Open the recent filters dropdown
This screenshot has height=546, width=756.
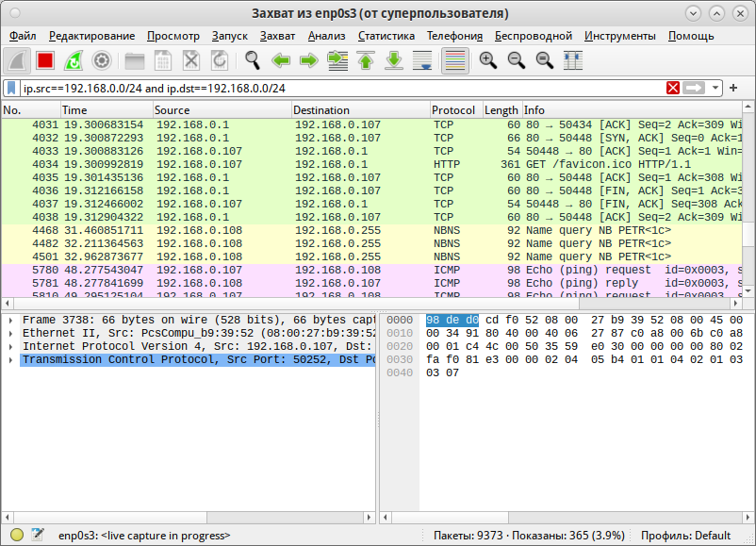pos(715,88)
